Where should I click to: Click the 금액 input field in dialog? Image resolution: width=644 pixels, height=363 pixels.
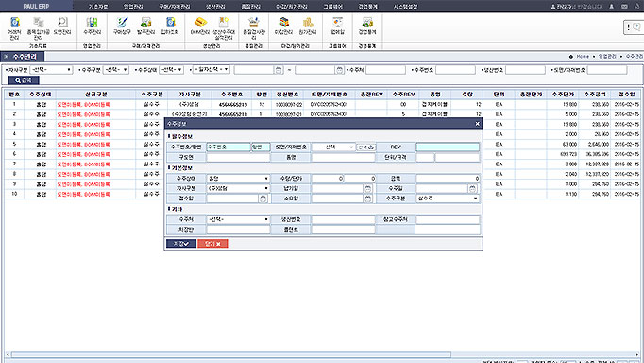click(x=448, y=179)
